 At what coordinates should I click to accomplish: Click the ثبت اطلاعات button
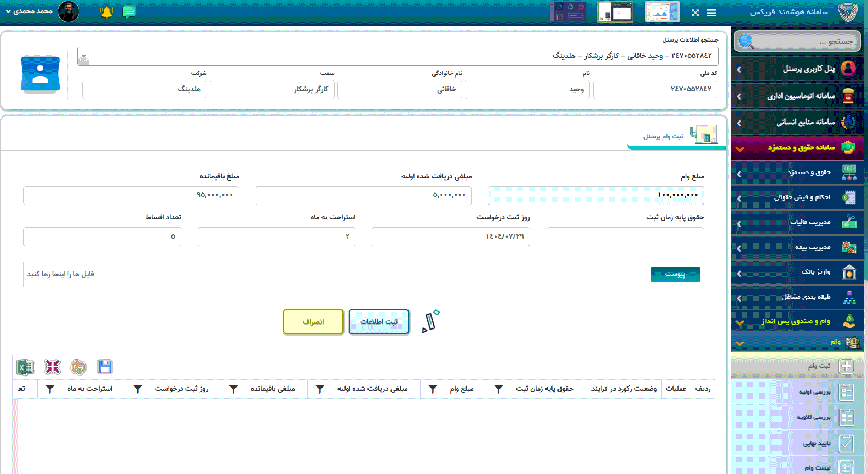[x=379, y=322]
